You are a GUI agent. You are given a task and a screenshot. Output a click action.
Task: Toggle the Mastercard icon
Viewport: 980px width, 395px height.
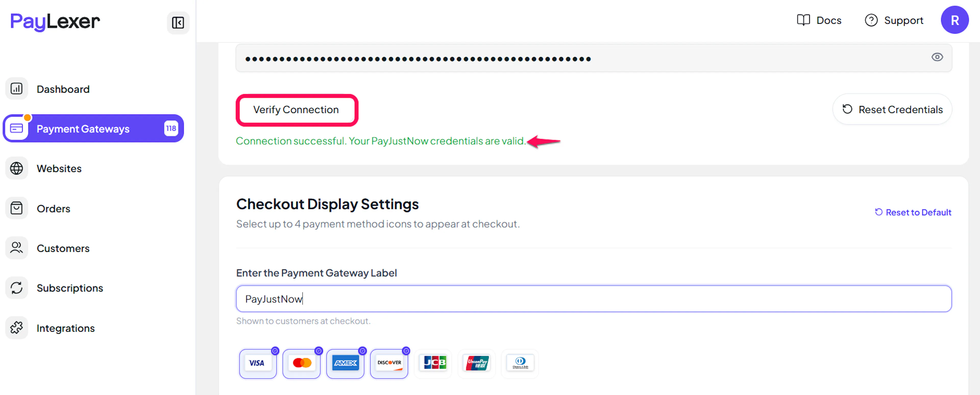pyautogui.click(x=301, y=363)
